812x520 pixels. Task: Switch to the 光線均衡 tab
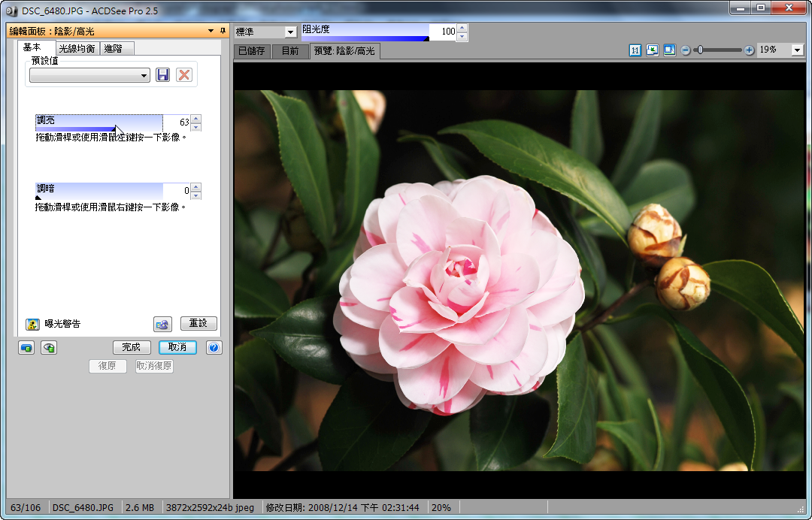click(77, 49)
